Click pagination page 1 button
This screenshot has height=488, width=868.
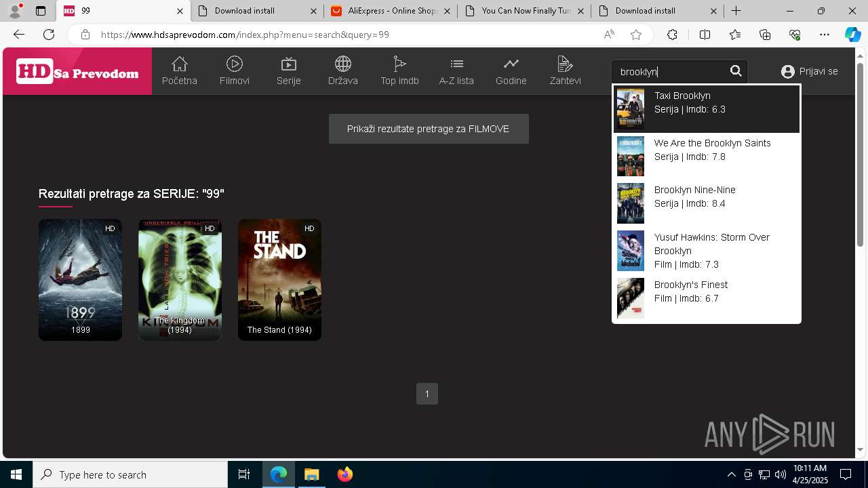427,394
